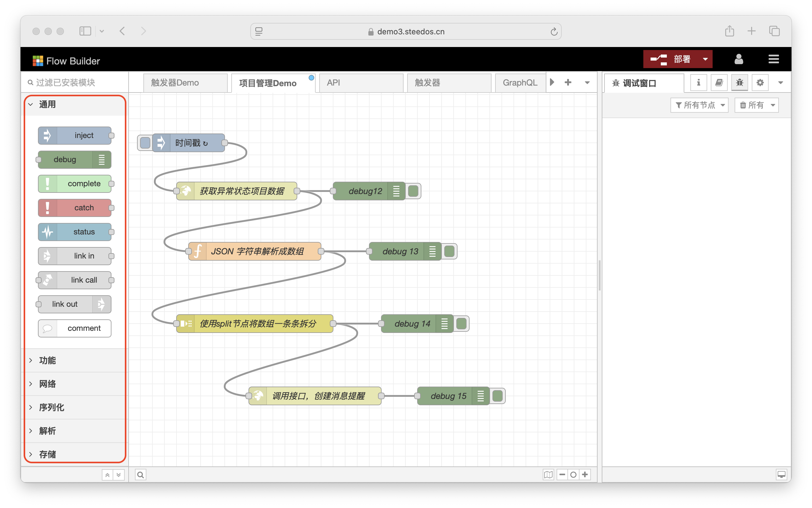Viewport: 812px width, 508px height.
Task: Click the Safari address bar
Action: [406, 31]
